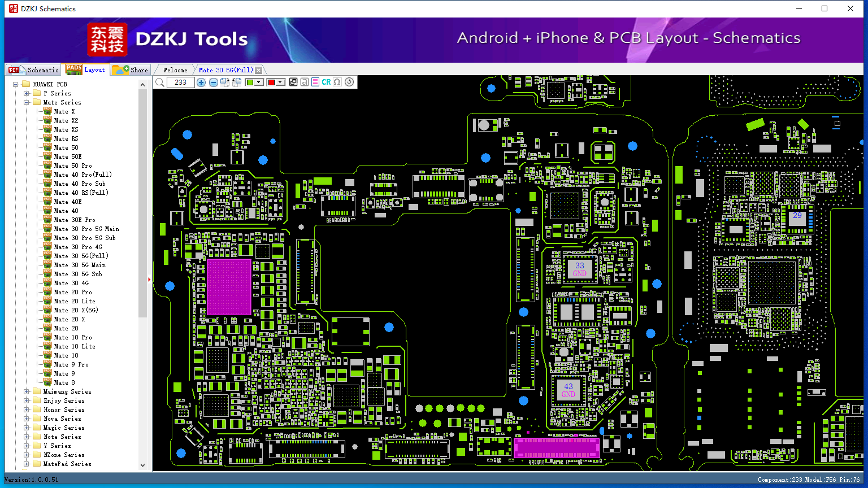Expand the Magic Series folder

click(26, 428)
